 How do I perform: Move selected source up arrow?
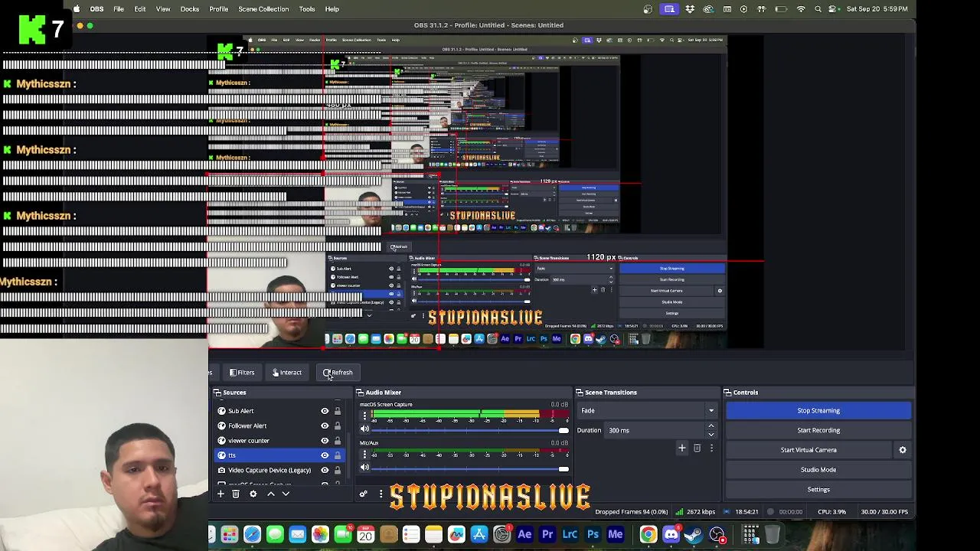coord(270,494)
